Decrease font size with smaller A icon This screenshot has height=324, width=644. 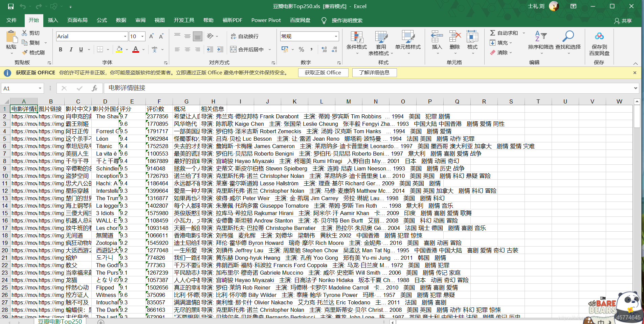(x=161, y=36)
